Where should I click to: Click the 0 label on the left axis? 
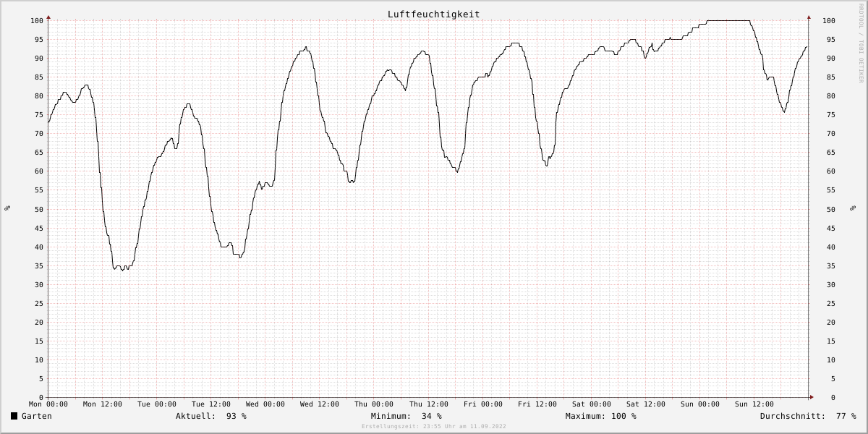tap(41, 398)
